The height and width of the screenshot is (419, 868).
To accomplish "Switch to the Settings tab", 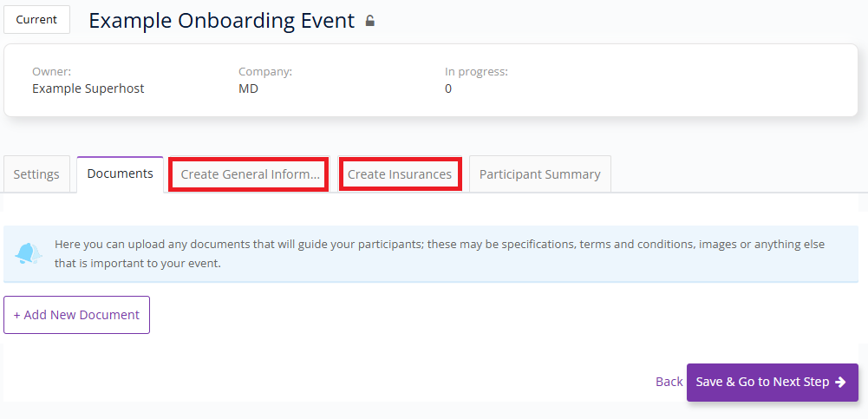I will (36, 174).
